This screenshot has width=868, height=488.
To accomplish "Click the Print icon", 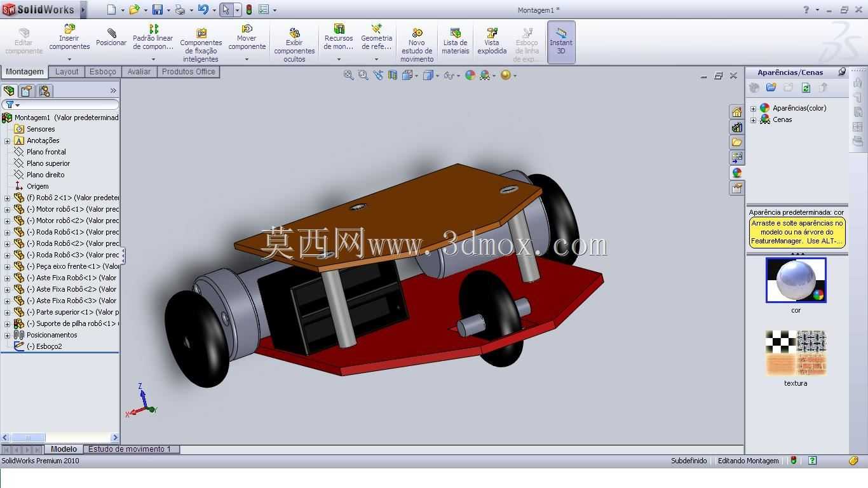I will click(180, 10).
